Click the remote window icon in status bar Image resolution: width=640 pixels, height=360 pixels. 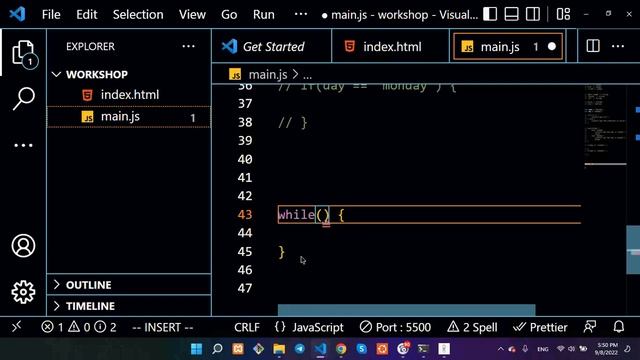coord(16,327)
